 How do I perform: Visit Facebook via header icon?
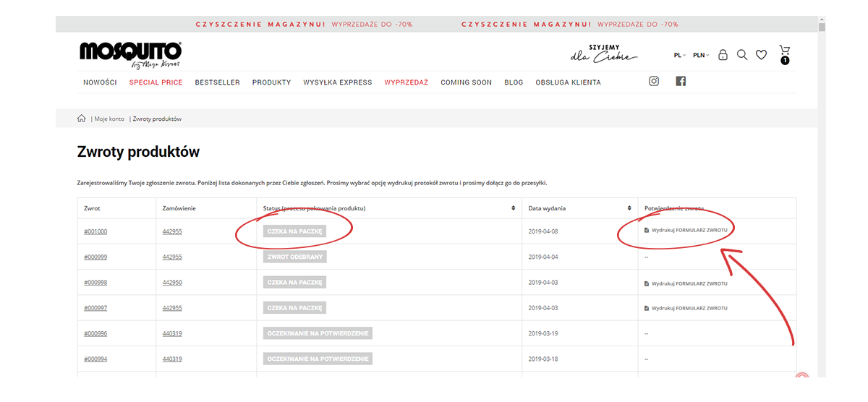click(680, 82)
